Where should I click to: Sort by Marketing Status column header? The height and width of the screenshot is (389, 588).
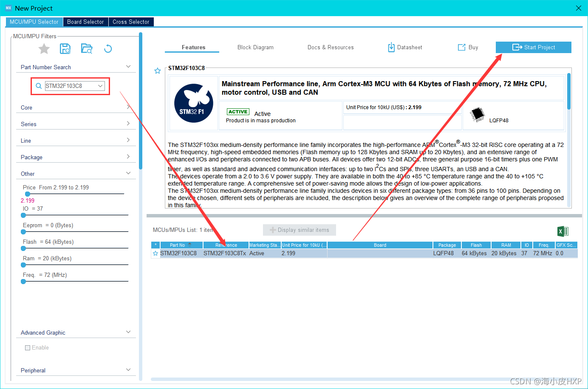coord(265,245)
